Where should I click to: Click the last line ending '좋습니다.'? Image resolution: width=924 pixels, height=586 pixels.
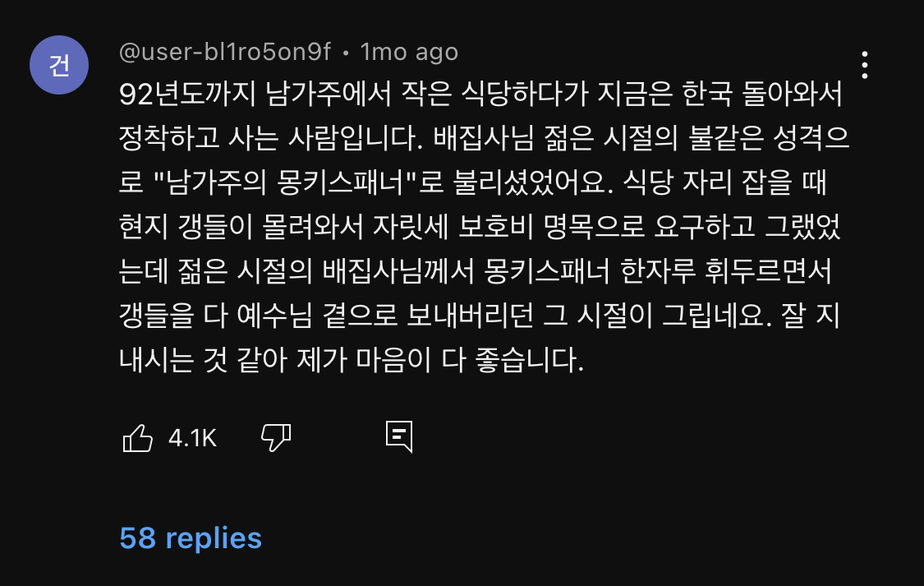tap(351, 361)
